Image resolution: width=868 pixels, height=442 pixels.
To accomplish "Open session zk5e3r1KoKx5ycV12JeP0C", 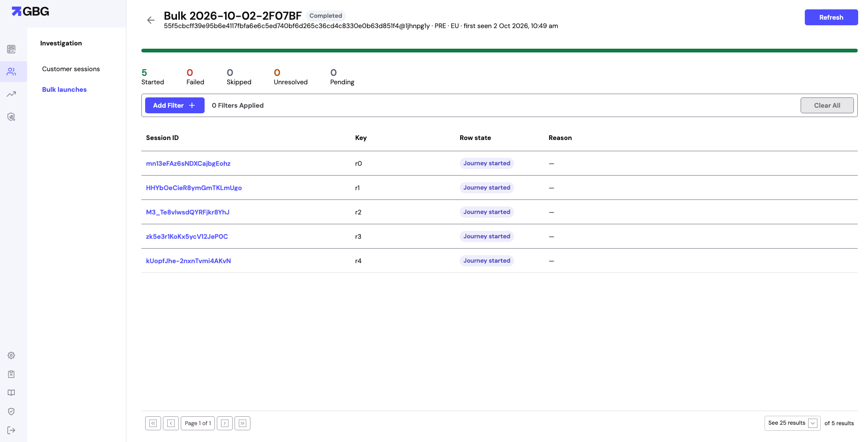I will [187, 236].
